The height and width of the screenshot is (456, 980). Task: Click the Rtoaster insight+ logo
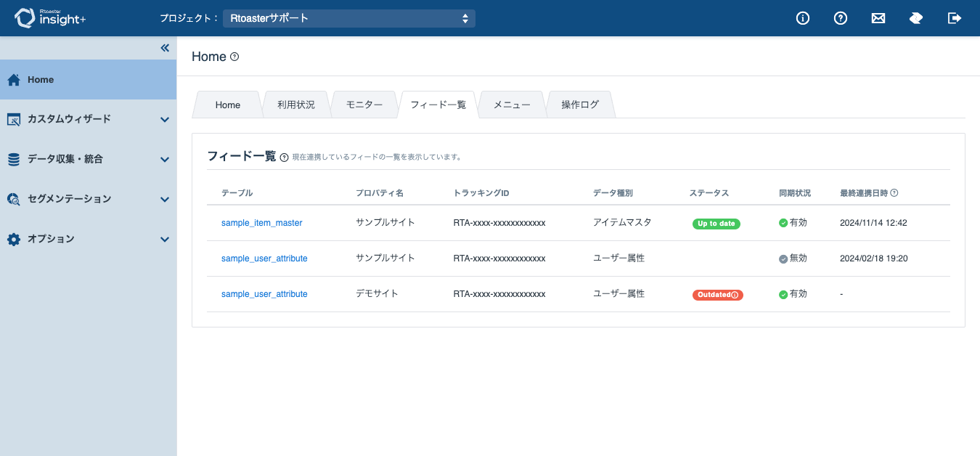coord(51,18)
